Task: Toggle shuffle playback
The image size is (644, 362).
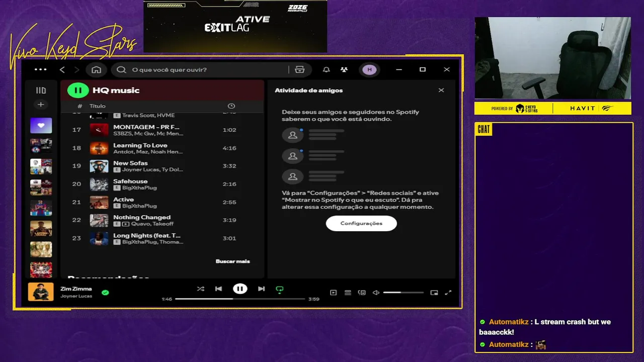Action: click(200, 289)
